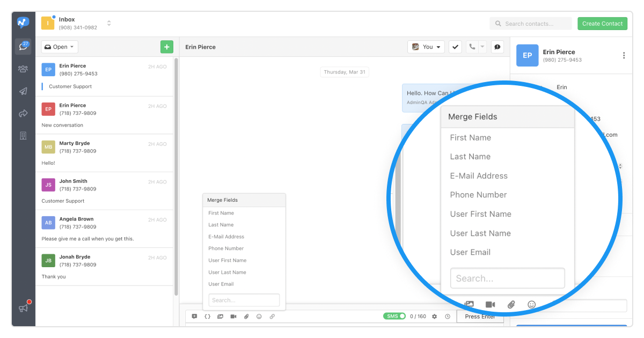Open the building icon in sidebar
This screenshot has height=338, width=644.
point(23,136)
